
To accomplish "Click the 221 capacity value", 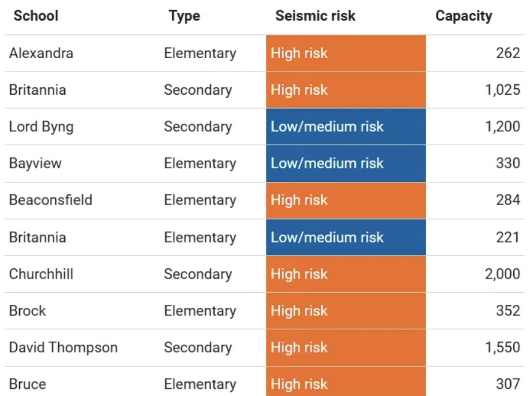I will pos(508,237).
